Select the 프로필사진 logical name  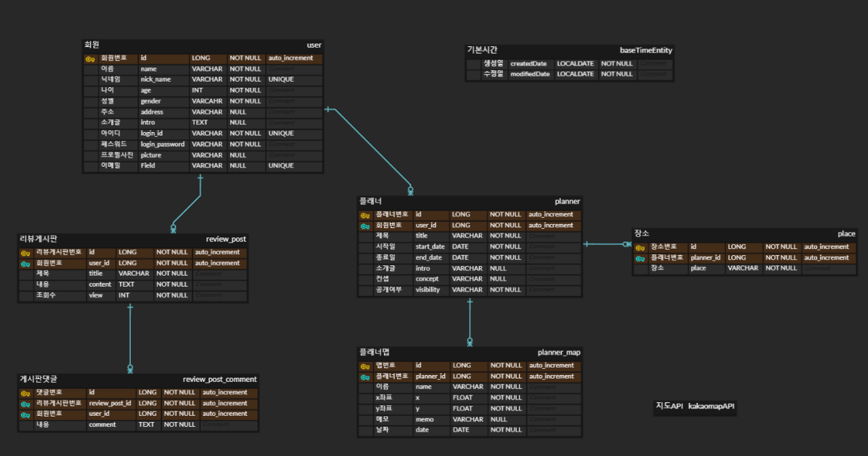tap(117, 155)
